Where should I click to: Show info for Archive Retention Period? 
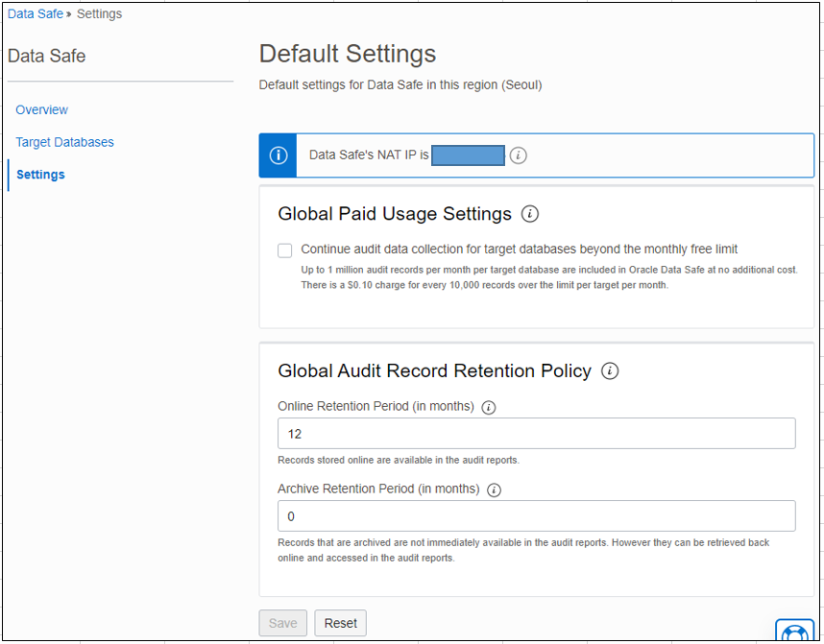tap(494, 489)
